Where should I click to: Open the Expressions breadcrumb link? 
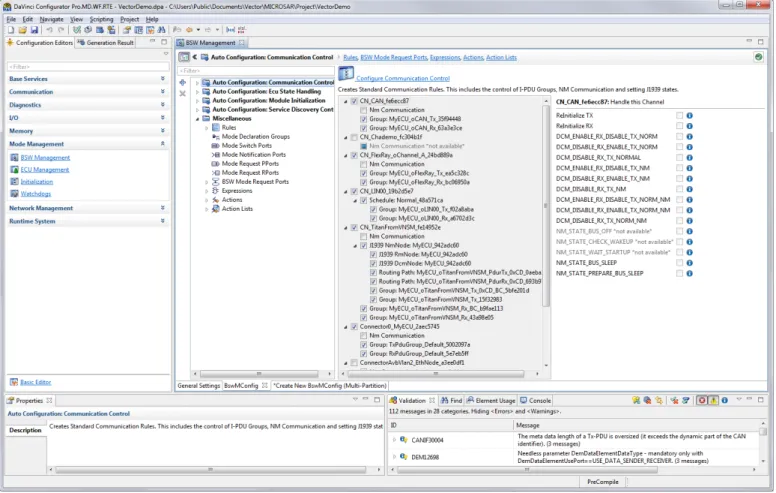click(445, 57)
